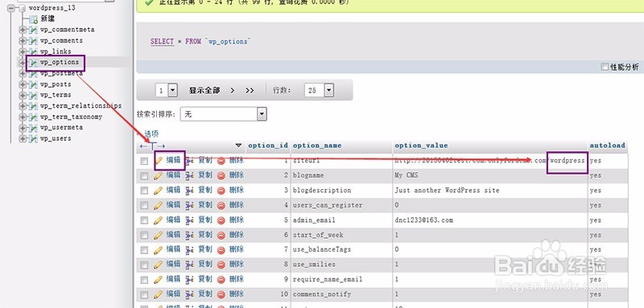Open the wp_options table in sidebar
The height and width of the screenshot is (308, 644).
(59, 63)
